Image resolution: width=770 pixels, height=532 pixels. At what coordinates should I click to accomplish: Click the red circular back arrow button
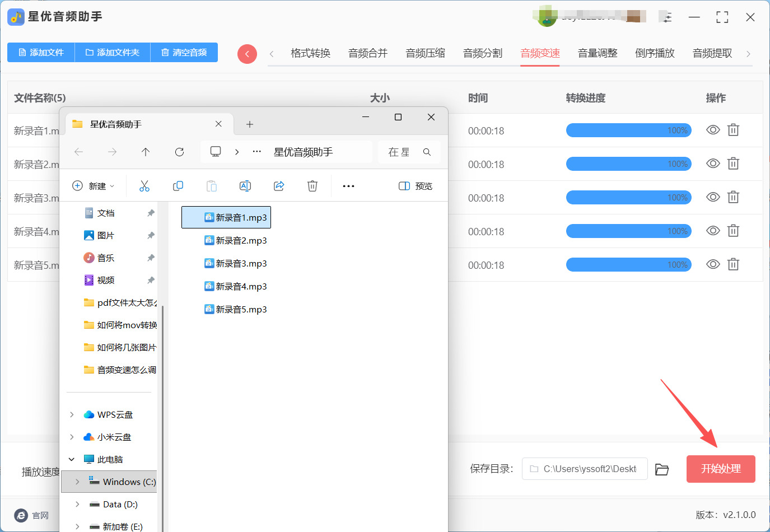point(247,54)
